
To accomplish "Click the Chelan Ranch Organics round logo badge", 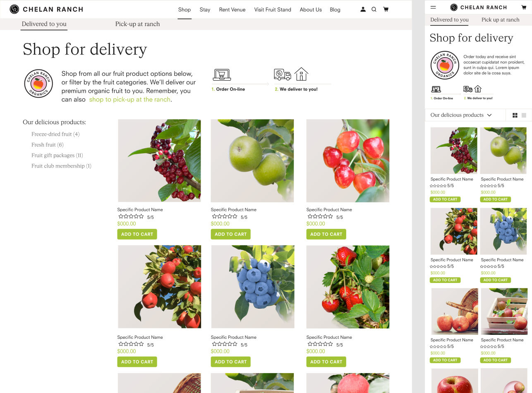I will 38,83.
